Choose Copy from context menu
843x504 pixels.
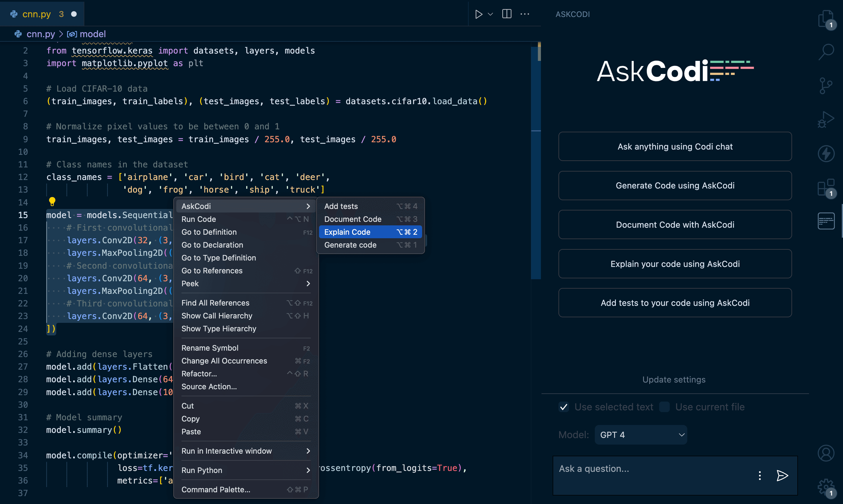click(x=246, y=419)
